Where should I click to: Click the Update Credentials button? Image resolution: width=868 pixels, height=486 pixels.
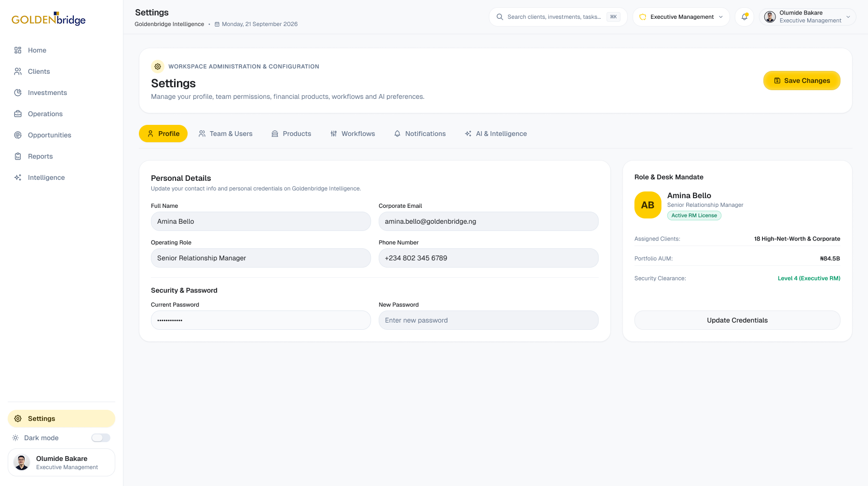(737, 320)
